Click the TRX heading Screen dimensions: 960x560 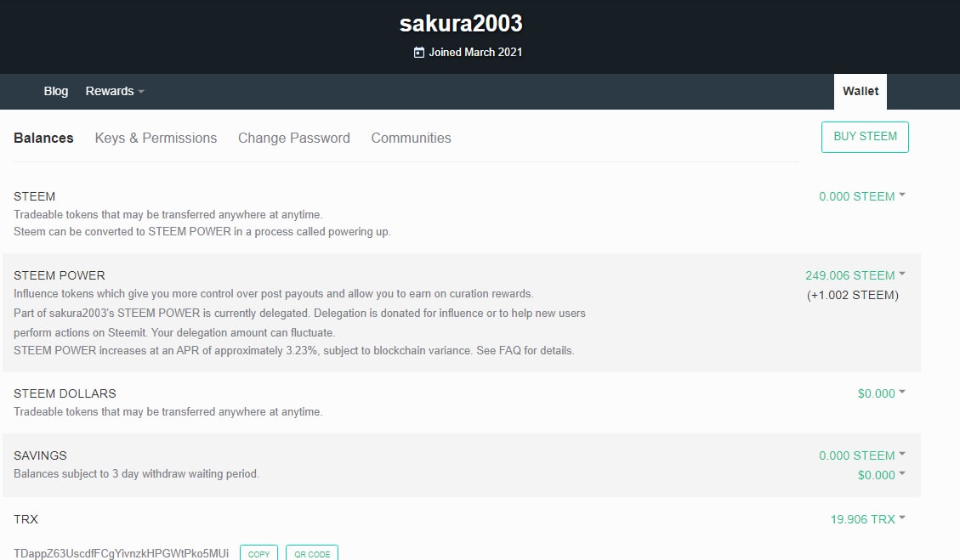click(x=26, y=519)
